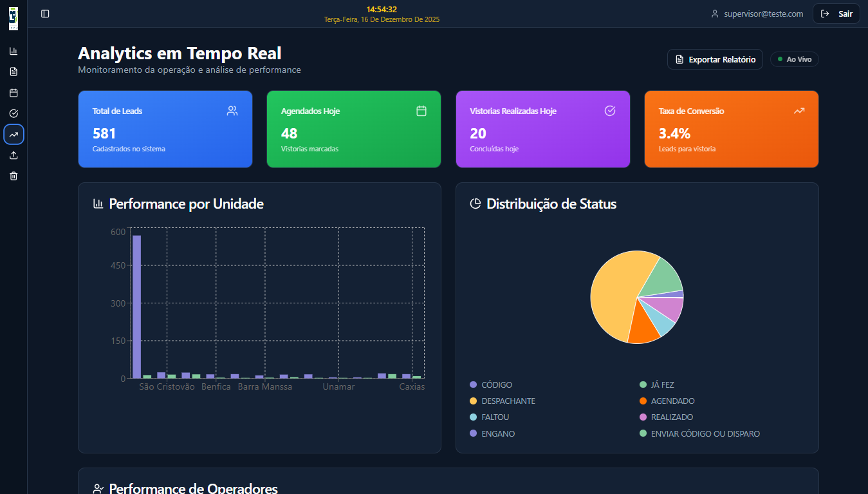Toggle the sidebar panel collapse button
The height and width of the screenshot is (494, 868).
(45, 14)
